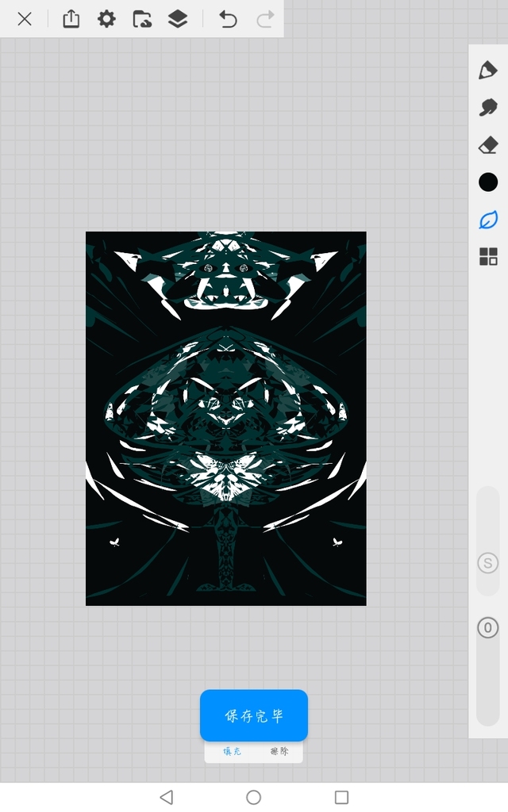The height and width of the screenshot is (812, 508).
Task: Tap the export/share icon
Action: [71, 19]
